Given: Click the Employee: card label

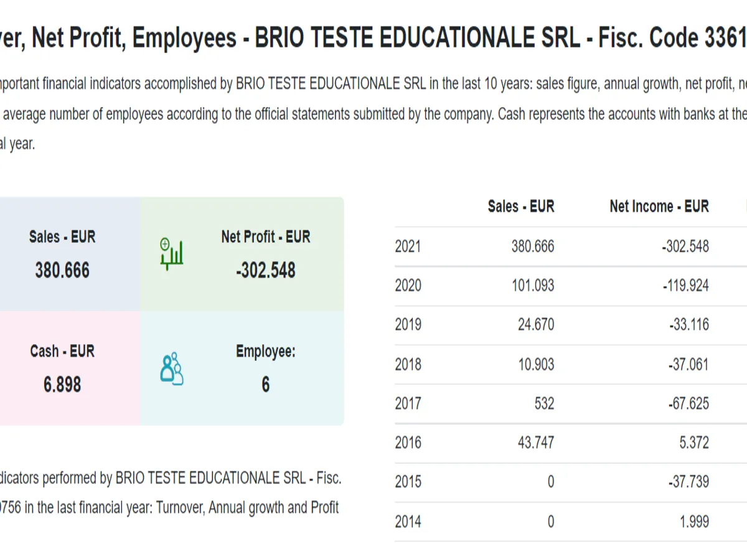Looking at the screenshot, I should (x=265, y=352).
